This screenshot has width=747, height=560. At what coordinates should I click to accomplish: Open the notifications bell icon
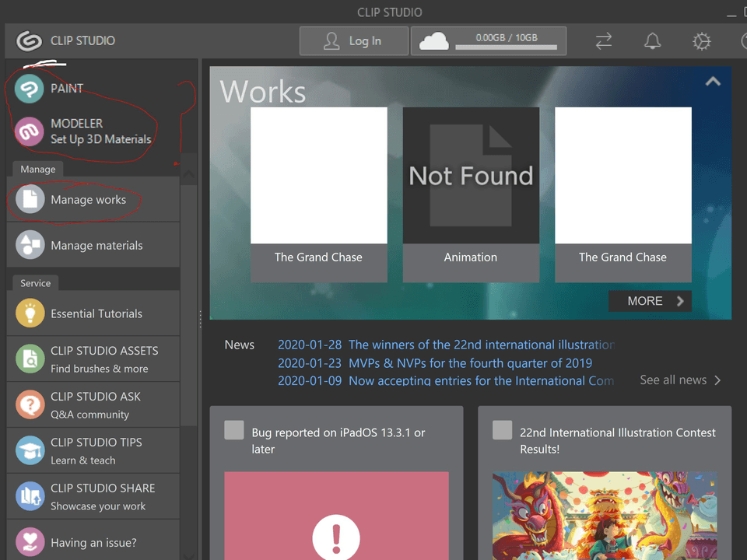click(x=652, y=41)
